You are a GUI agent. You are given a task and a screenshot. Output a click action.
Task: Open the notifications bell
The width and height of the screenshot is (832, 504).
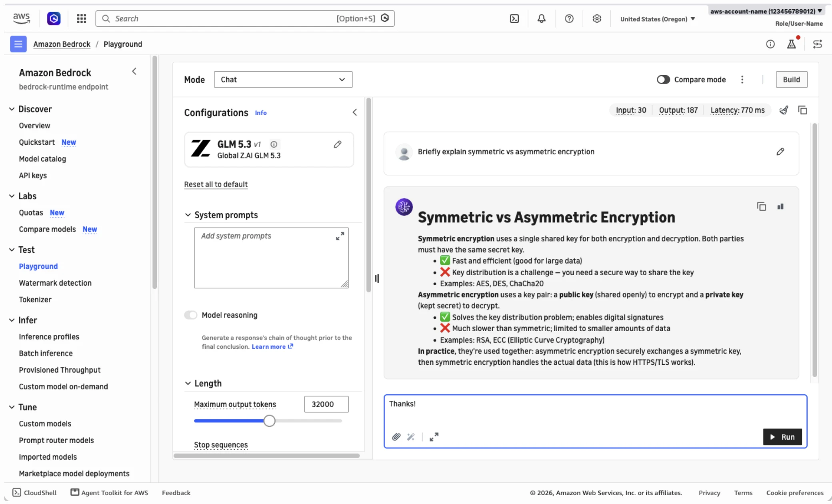[542, 19]
